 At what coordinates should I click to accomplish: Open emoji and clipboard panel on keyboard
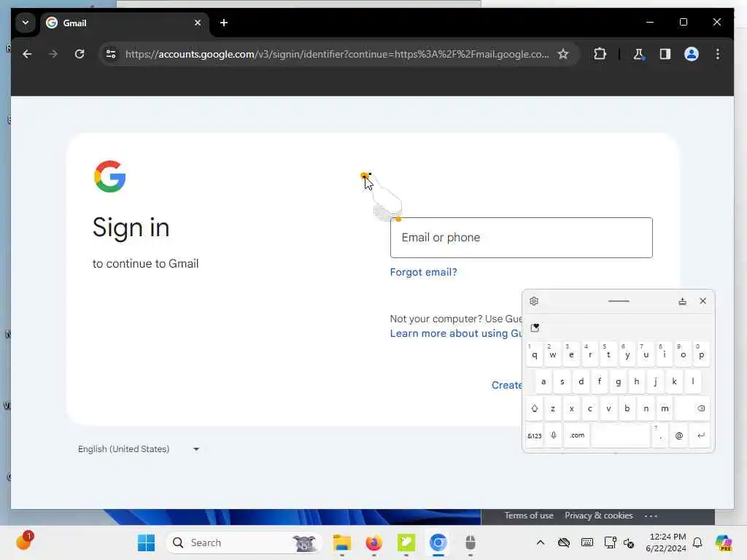coord(535,327)
